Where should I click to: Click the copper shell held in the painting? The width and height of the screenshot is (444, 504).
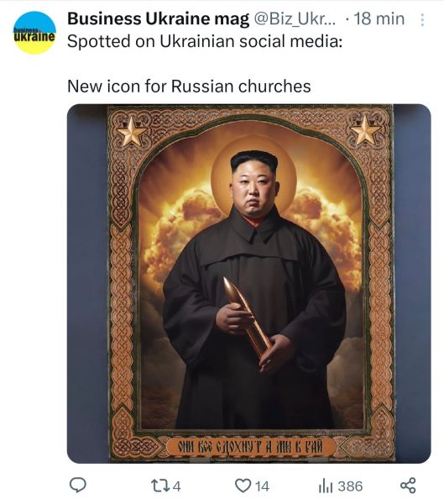click(247, 316)
